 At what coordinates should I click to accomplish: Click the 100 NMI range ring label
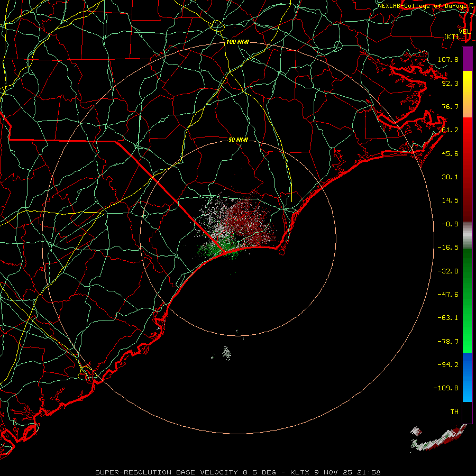point(237,42)
